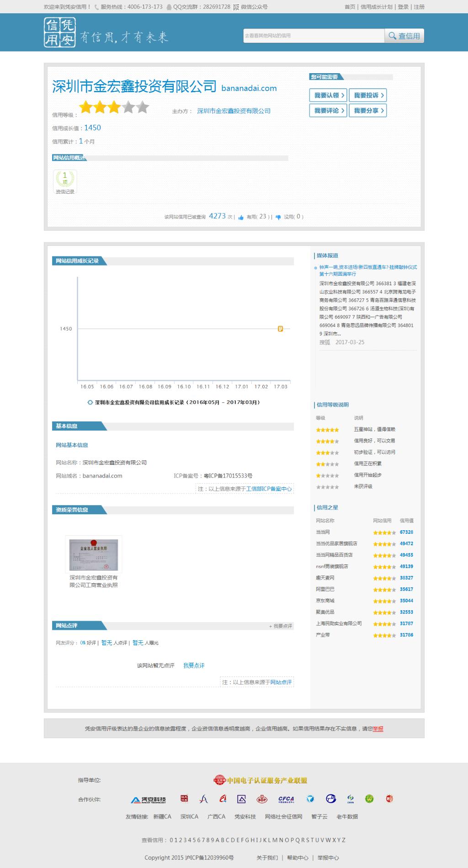This screenshot has width=468, height=868.
Task: Click the 查信用 search button
Action: point(404,36)
